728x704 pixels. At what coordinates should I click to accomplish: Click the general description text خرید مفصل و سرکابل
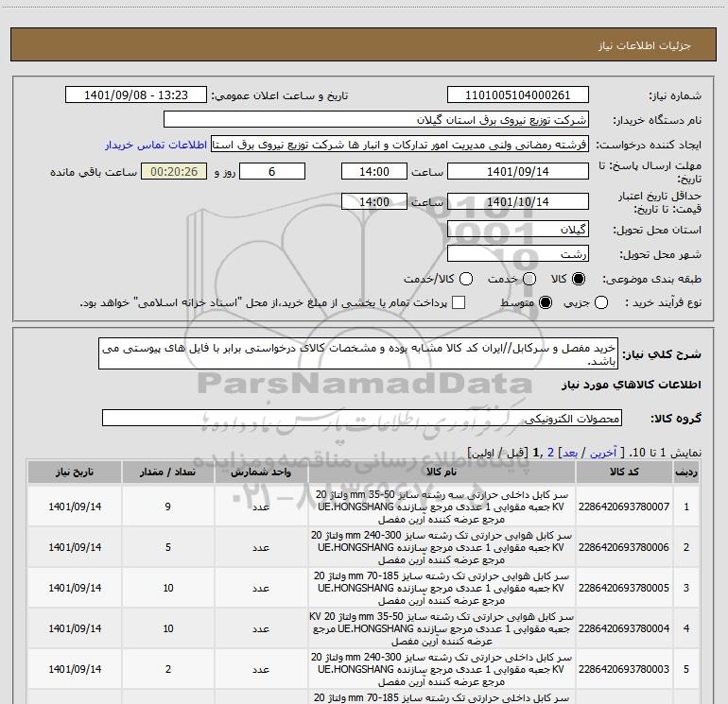point(358,353)
